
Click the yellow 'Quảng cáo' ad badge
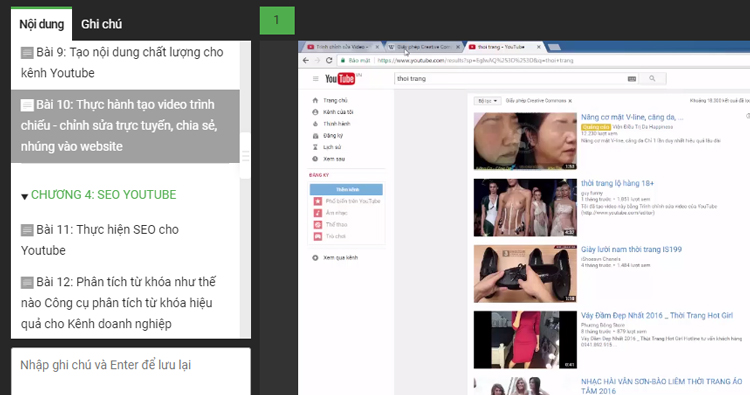click(x=596, y=127)
